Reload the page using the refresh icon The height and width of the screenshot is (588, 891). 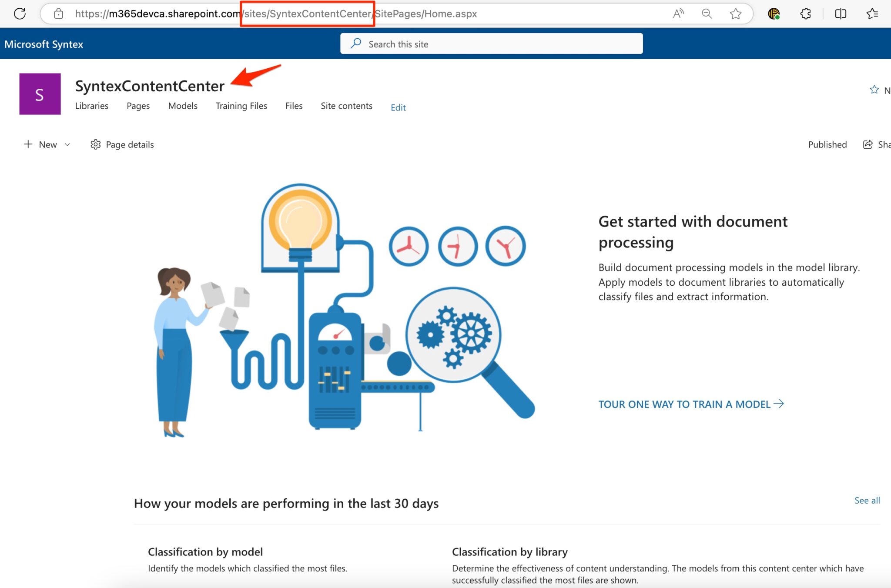20,13
